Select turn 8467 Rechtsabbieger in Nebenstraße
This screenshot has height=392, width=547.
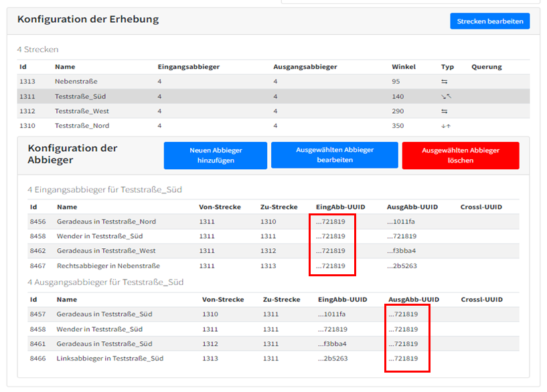click(273, 266)
